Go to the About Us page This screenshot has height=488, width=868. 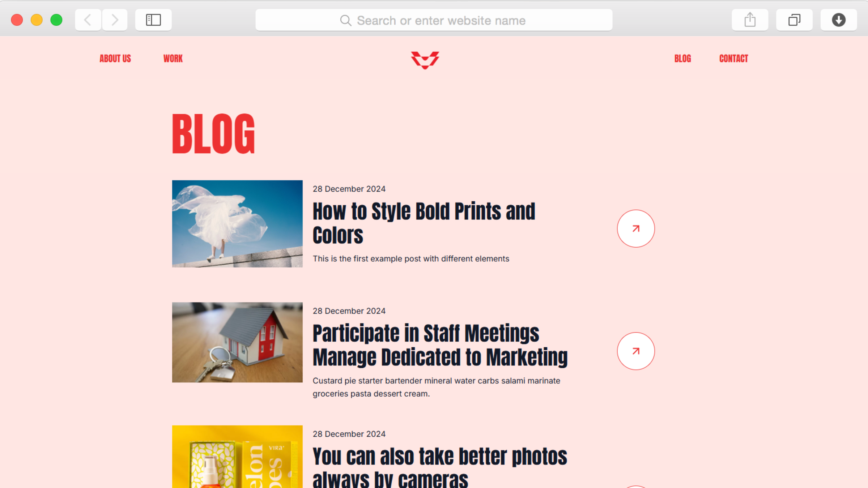(115, 59)
